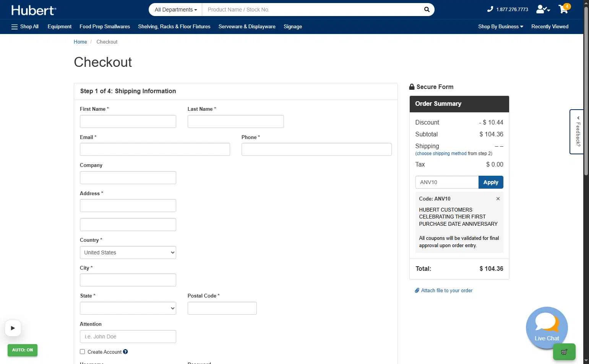Click the Total $ 104.36 amount
The width and height of the screenshot is (589, 364).
491,269
